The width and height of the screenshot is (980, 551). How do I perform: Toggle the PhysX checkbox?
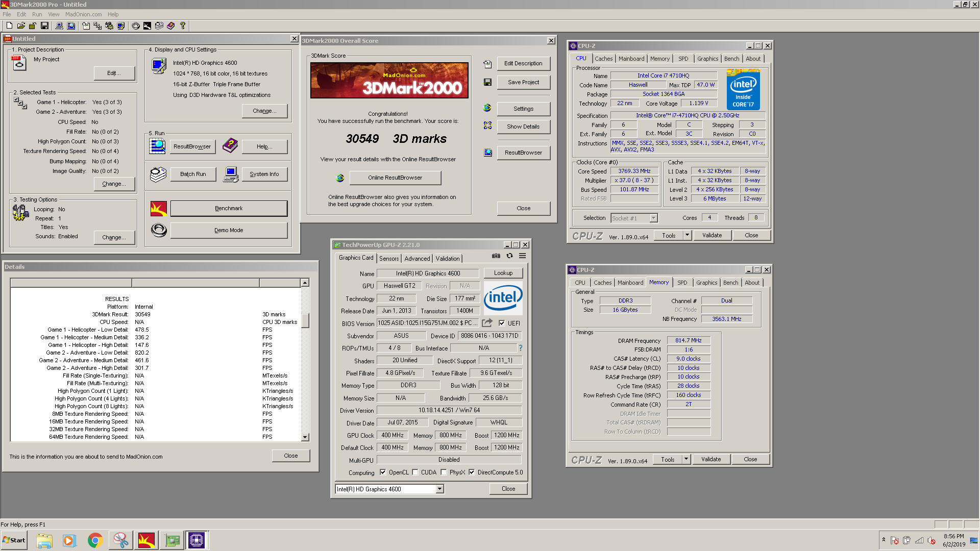tap(444, 472)
